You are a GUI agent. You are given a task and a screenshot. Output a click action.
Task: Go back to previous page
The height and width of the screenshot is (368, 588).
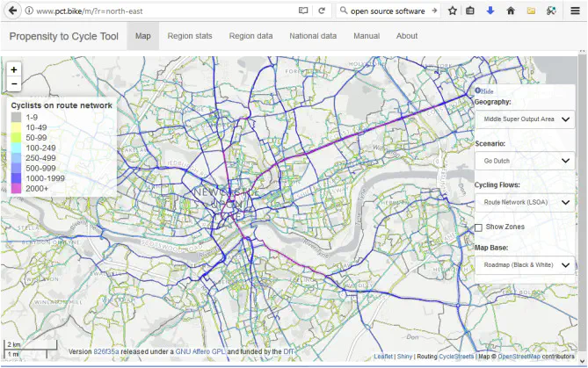(13, 11)
